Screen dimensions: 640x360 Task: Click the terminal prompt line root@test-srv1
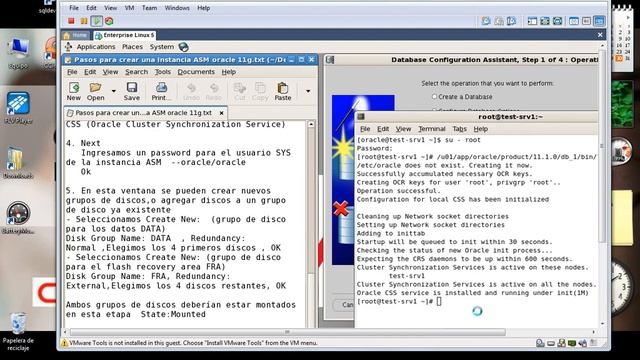pyautogui.click(x=398, y=302)
